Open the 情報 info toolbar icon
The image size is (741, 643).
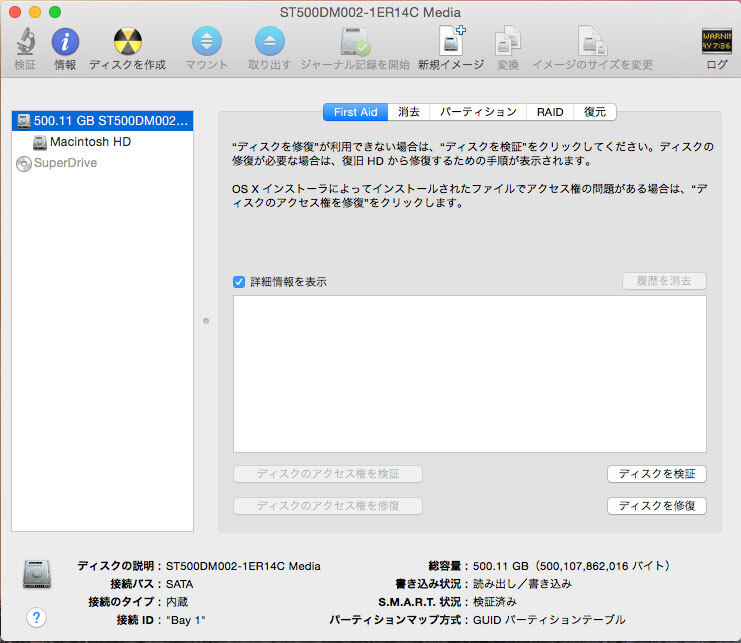(x=65, y=42)
